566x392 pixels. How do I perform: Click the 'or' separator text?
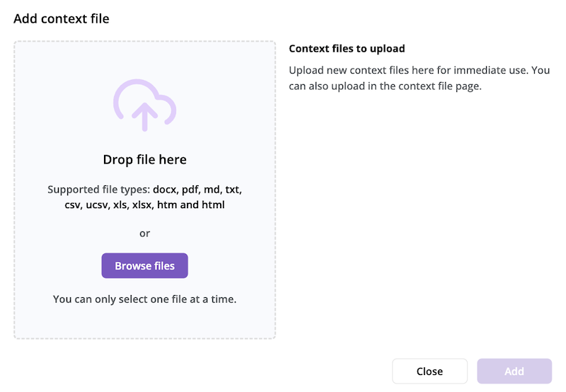tap(145, 234)
